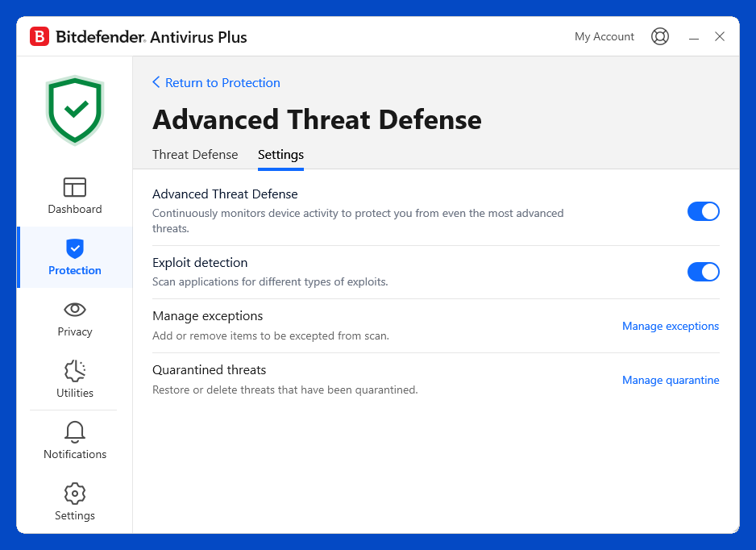Click the 'Quarantined threats' setting title
The image size is (756, 550).
(x=210, y=370)
